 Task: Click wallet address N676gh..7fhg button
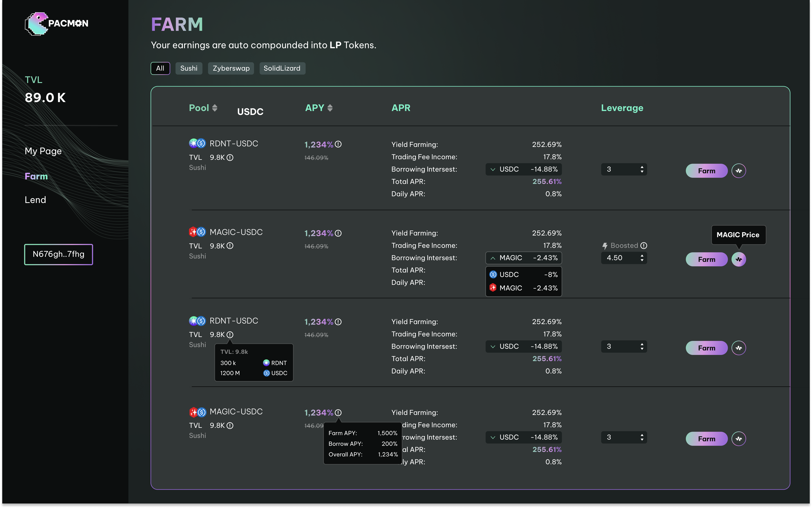59,254
